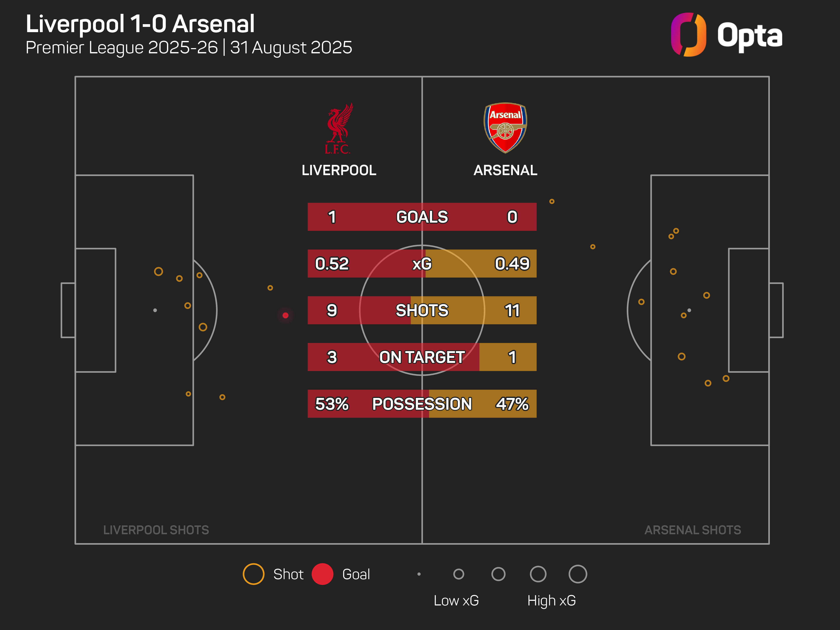Viewport: 840px width, 630px height.
Task: Click the ON TARGET stat bar label
Action: pos(422,357)
